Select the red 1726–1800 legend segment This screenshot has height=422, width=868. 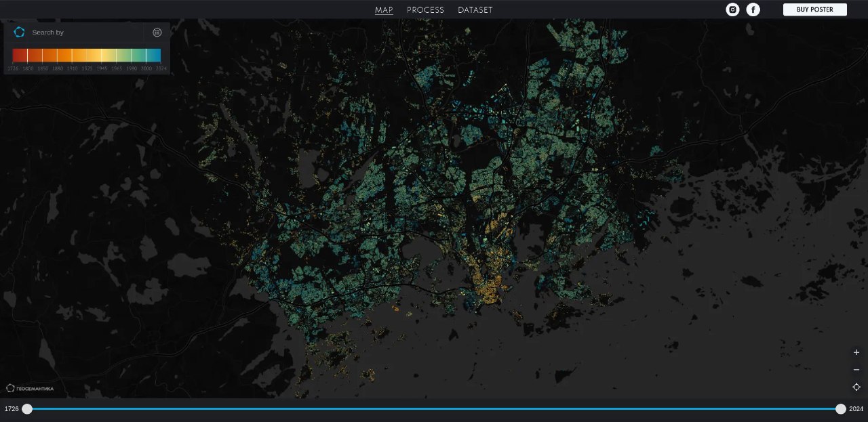click(x=20, y=56)
